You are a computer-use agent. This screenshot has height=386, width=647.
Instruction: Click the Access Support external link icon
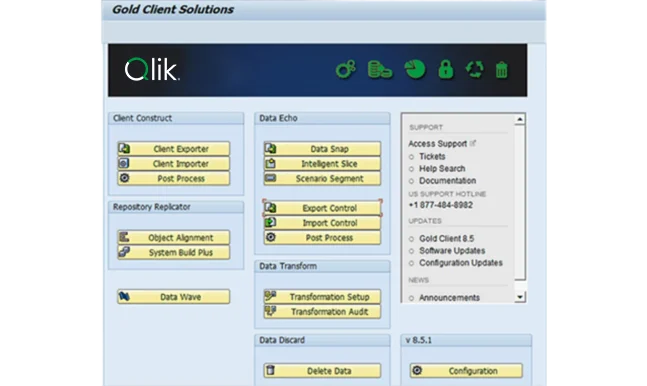pyautogui.click(x=473, y=143)
